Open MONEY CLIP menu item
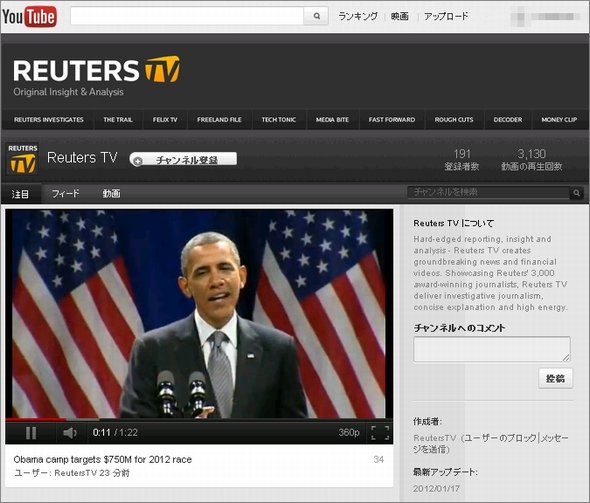Viewport: 590px width, 503px height. pyautogui.click(x=559, y=120)
